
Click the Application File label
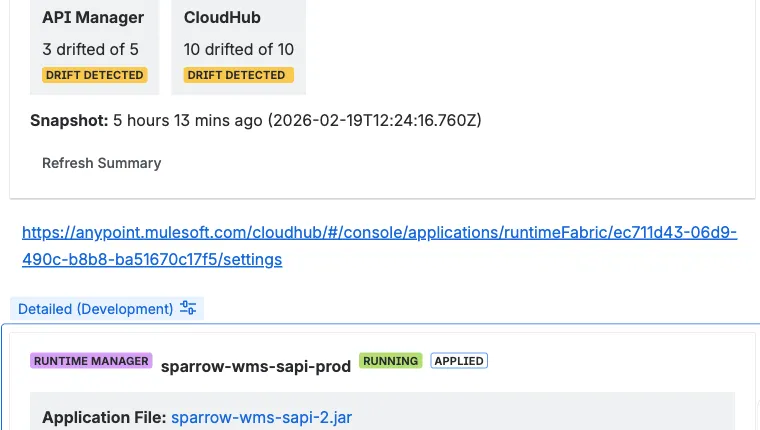pyautogui.click(x=104, y=417)
